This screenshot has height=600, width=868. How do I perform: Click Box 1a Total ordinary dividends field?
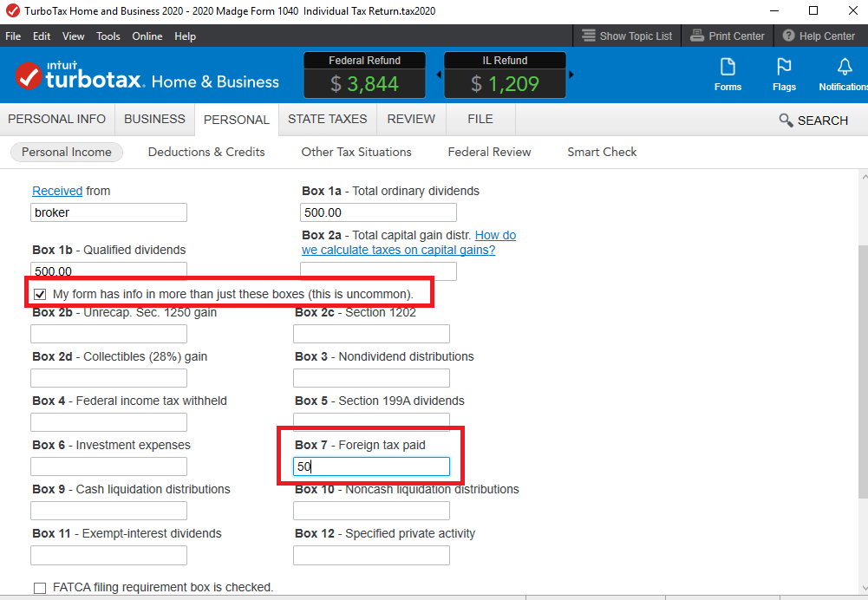(x=379, y=212)
